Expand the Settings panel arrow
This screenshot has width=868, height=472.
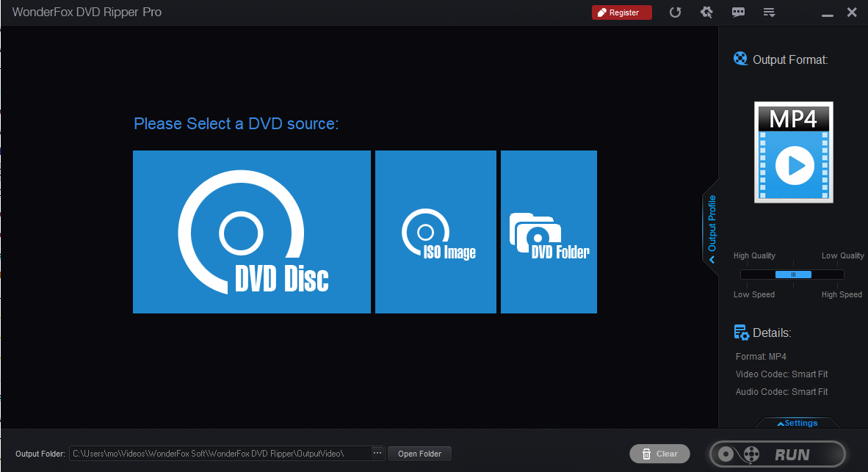coord(797,423)
